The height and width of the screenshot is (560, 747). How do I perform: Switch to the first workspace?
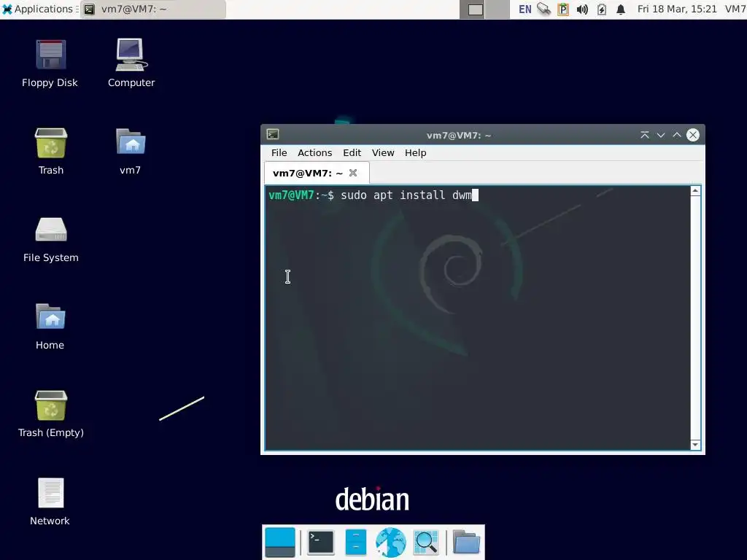coord(472,9)
